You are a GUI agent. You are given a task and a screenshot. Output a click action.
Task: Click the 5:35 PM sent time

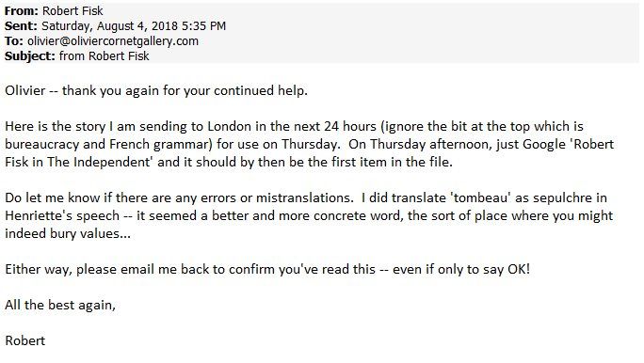pos(203,26)
